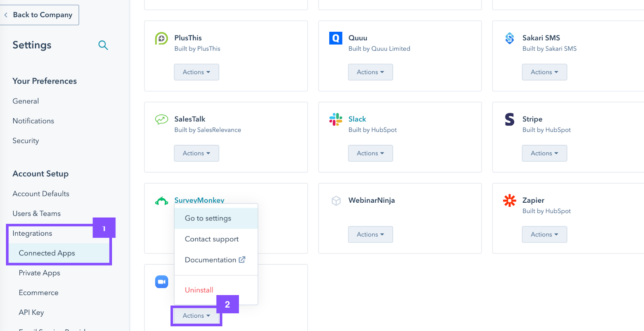Click the Sakari SMS app title
Screen dimensions: 644x331
pos(541,38)
